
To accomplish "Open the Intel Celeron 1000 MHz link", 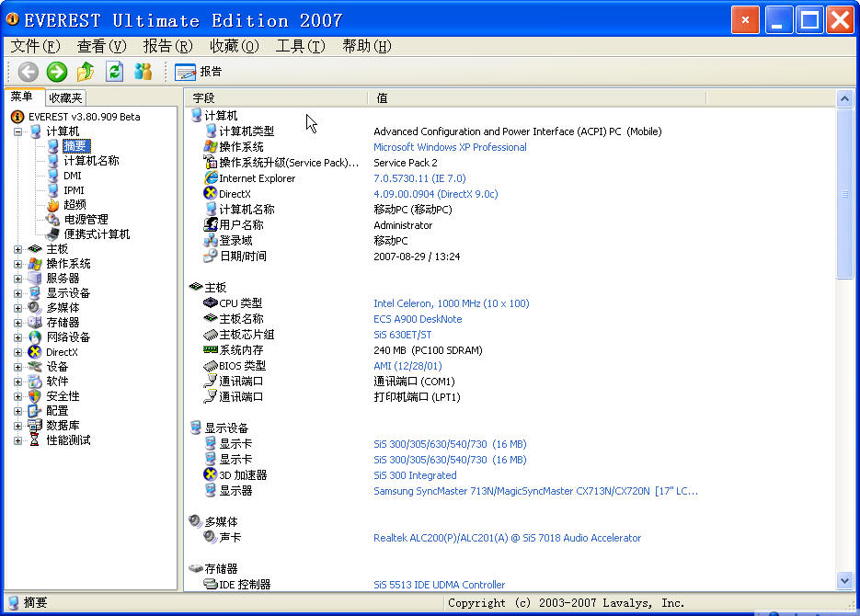I will (x=451, y=303).
